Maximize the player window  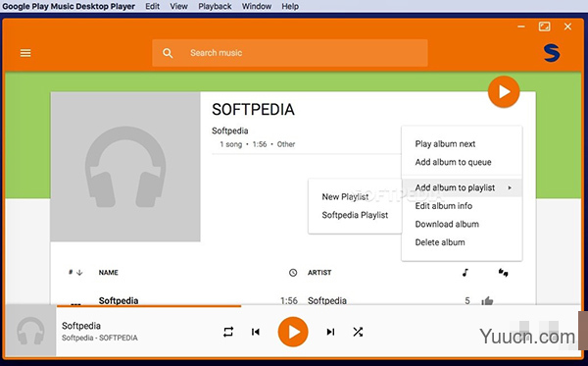point(545,26)
